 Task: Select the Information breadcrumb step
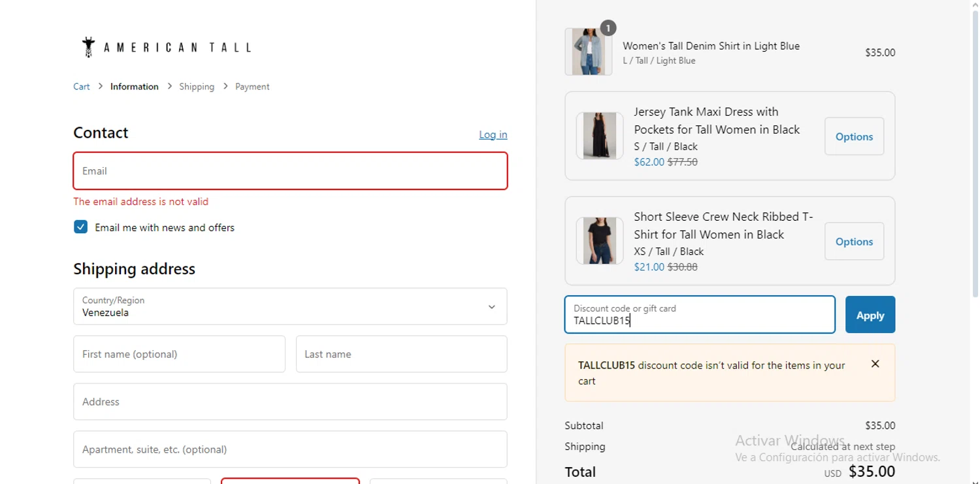(x=135, y=86)
